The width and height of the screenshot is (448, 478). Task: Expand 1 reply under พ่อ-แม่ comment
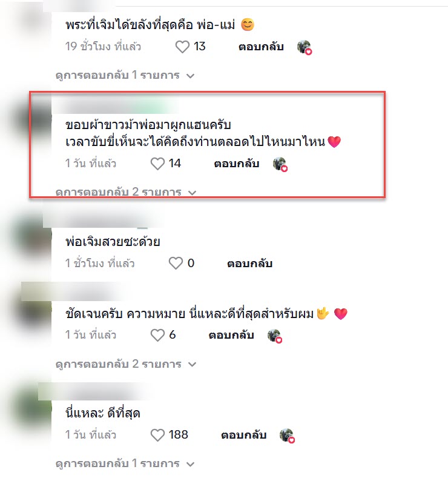pos(125,75)
